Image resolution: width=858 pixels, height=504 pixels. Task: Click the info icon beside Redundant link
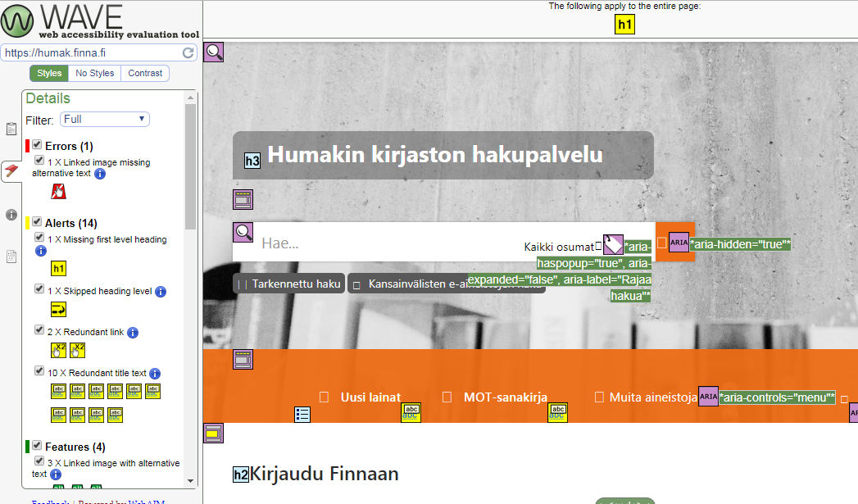coord(133,333)
